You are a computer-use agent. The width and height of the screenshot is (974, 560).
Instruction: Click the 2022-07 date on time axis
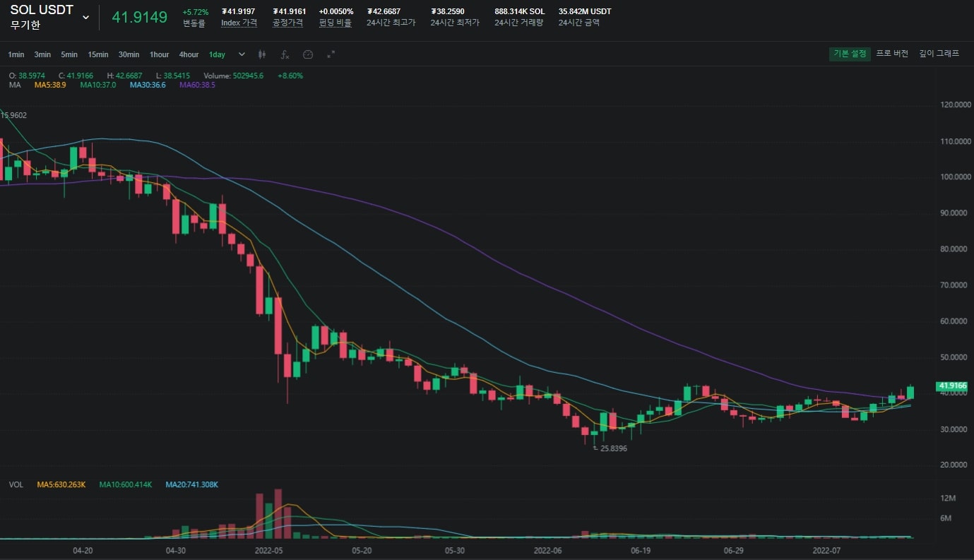[x=826, y=549]
